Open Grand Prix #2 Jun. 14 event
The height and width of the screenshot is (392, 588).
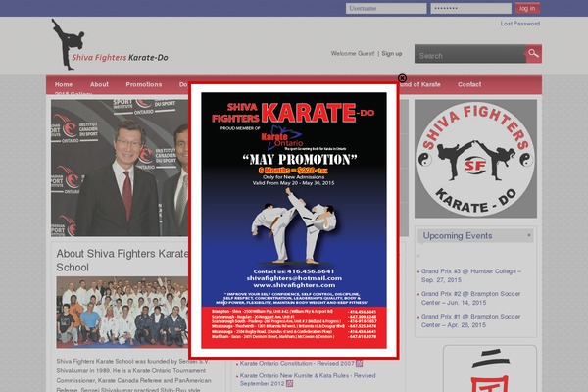click(x=470, y=298)
